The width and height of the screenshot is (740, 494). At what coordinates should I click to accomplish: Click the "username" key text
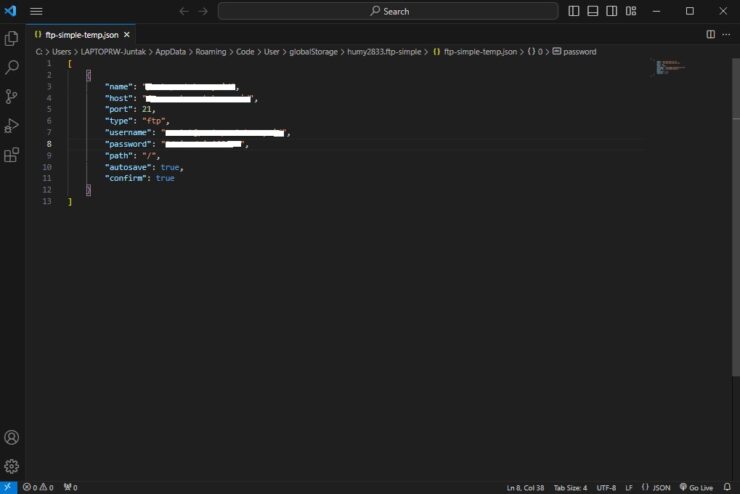128,133
